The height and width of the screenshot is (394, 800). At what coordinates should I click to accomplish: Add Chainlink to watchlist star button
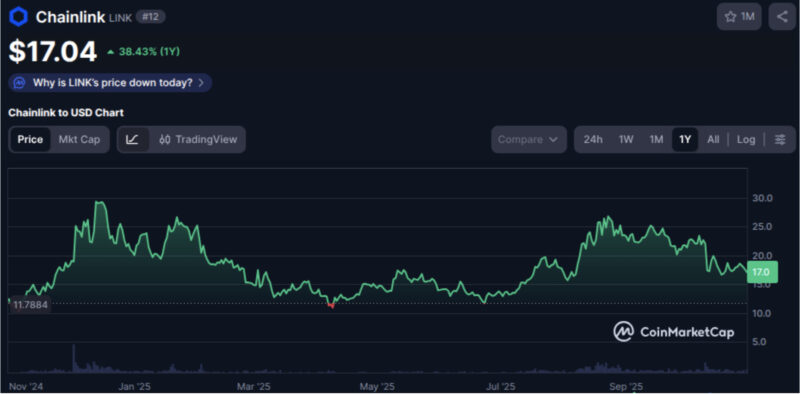(x=739, y=17)
